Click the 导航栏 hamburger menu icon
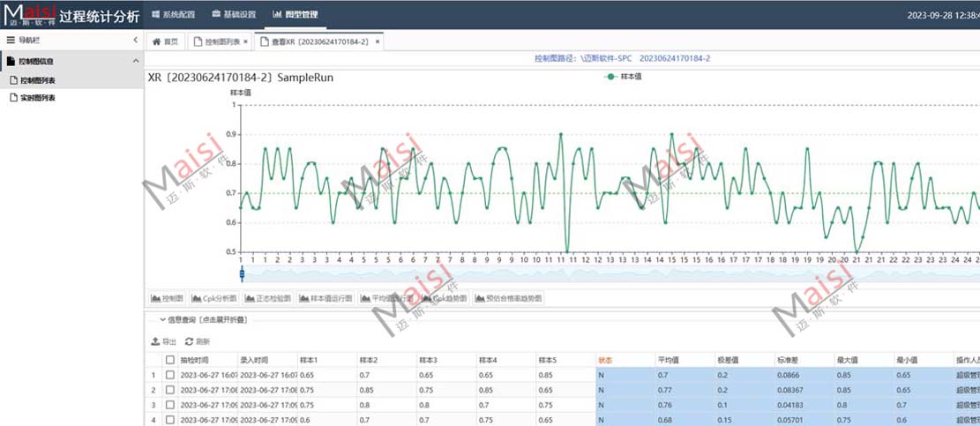 tap(10, 40)
